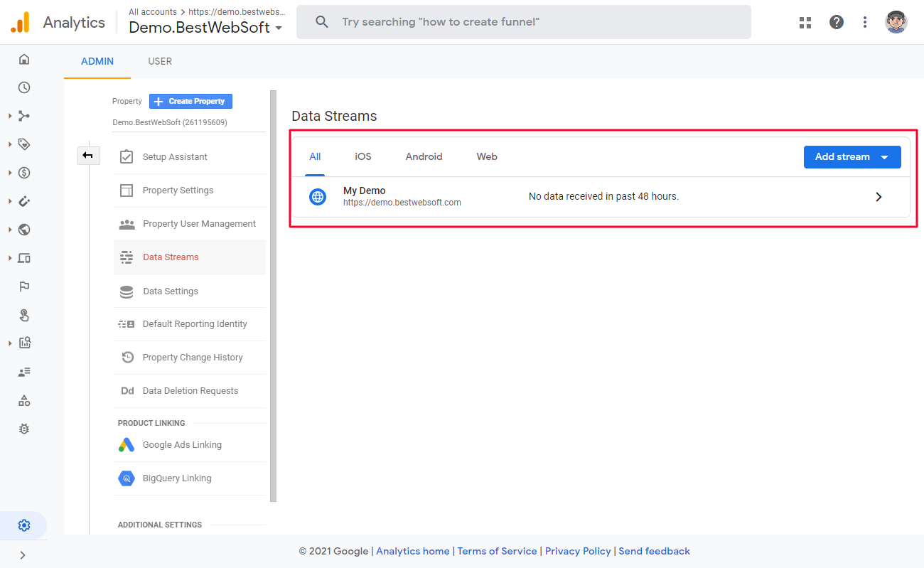924x568 pixels.
Task: Select the Android streams tab
Action: [424, 157]
